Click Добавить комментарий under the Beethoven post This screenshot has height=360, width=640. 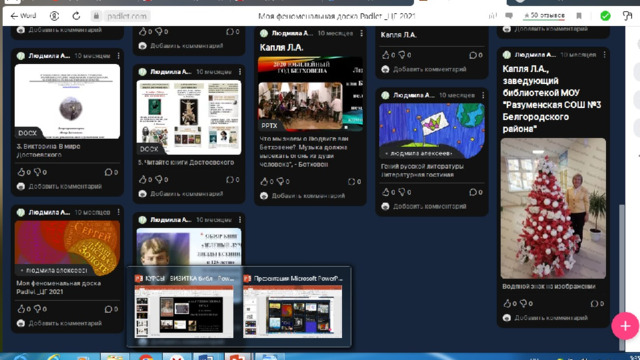(x=308, y=196)
